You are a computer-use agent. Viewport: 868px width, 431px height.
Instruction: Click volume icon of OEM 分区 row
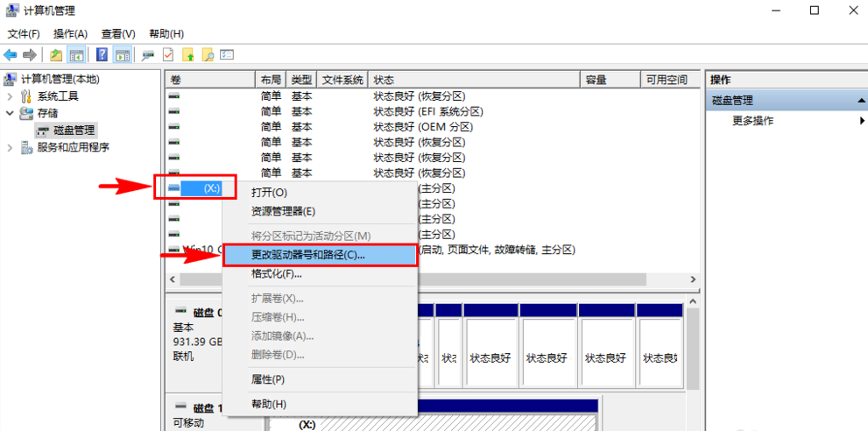tap(174, 127)
